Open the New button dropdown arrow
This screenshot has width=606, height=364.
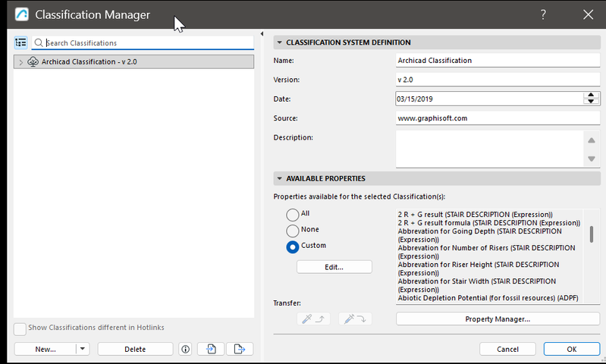pos(83,349)
